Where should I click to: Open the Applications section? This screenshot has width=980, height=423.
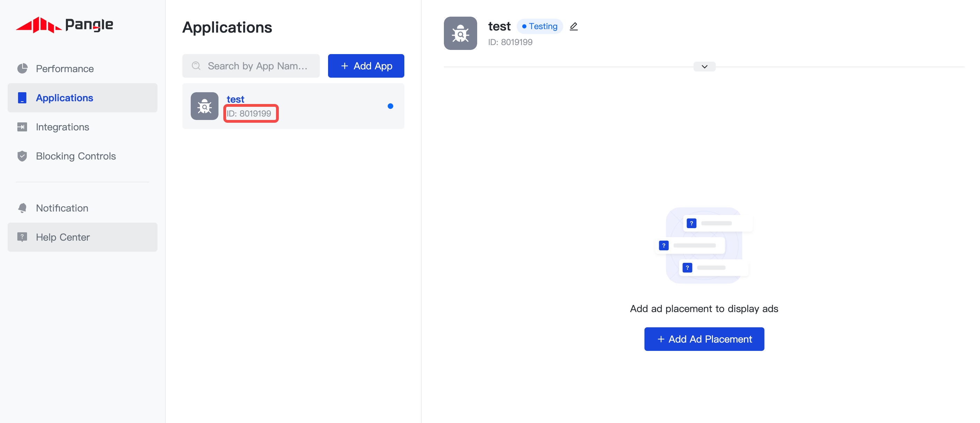click(x=83, y=98)
